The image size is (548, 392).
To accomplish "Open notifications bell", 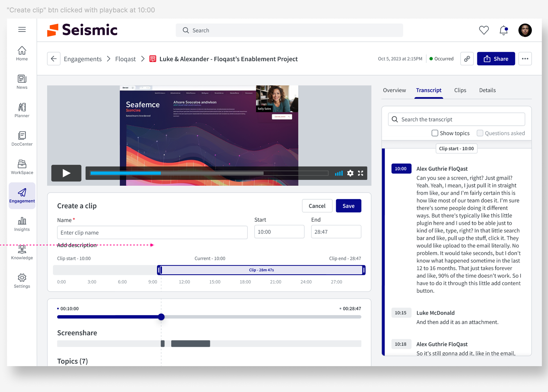I will (504, 30).
